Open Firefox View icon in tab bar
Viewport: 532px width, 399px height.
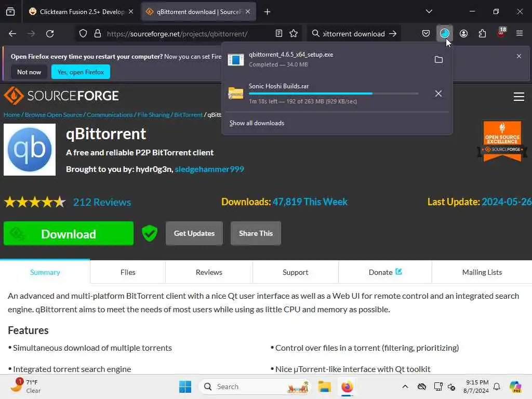[10, 12]
